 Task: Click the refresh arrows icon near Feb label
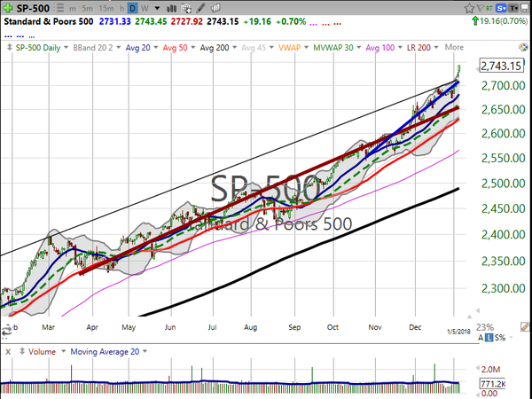[x=7, y=331]
